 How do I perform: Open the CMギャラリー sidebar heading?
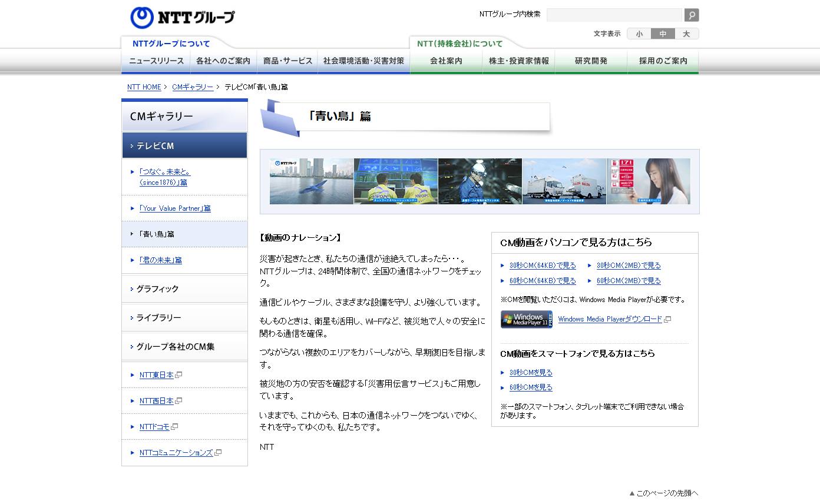point(184,117)
